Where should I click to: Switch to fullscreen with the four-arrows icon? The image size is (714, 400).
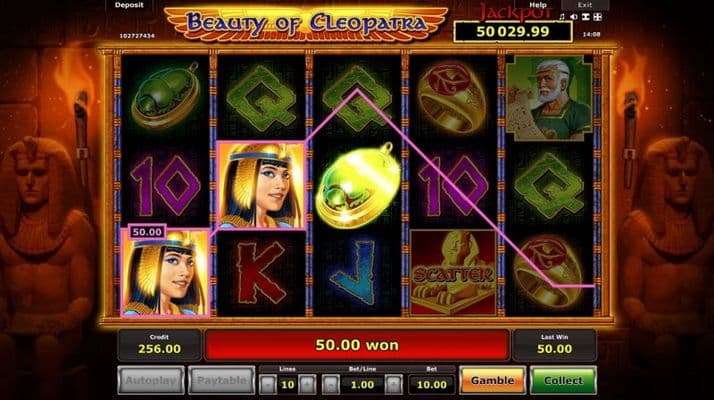pos(598,17)
